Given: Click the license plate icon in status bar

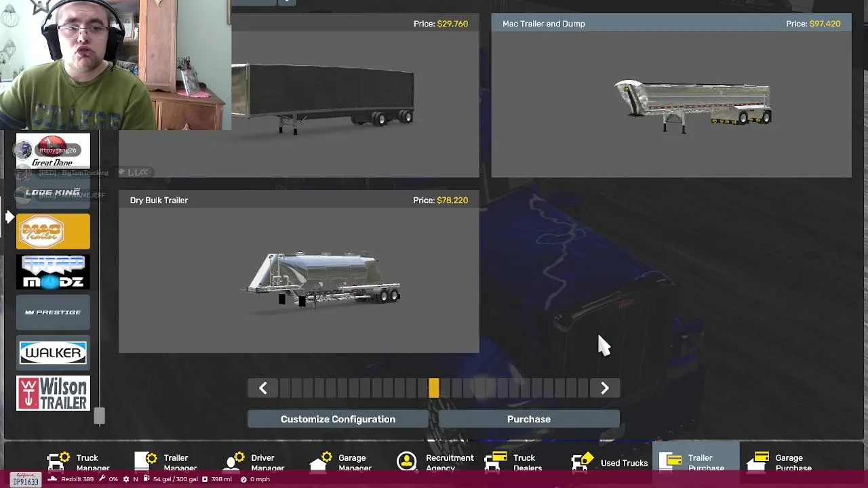Looking at the screenshot, I should (x=26, y=479).
